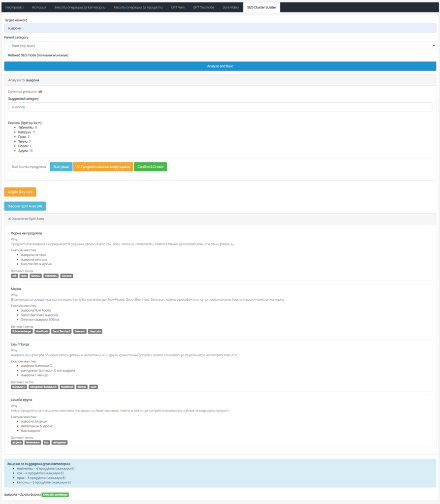Click the 'Таблетки: 8' preview item
This screenshot has height=504, width=440.
tap(28, 127)
